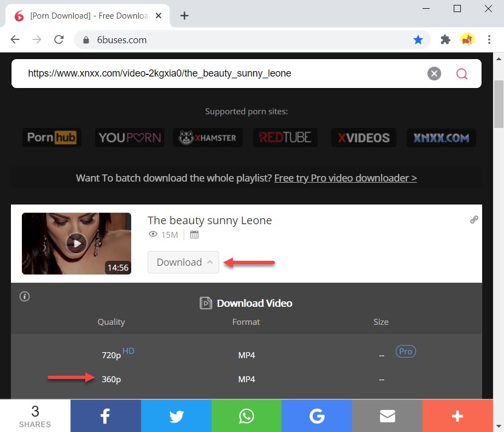
Task: Close the 6buses browser tab
Action: (159, 15)
